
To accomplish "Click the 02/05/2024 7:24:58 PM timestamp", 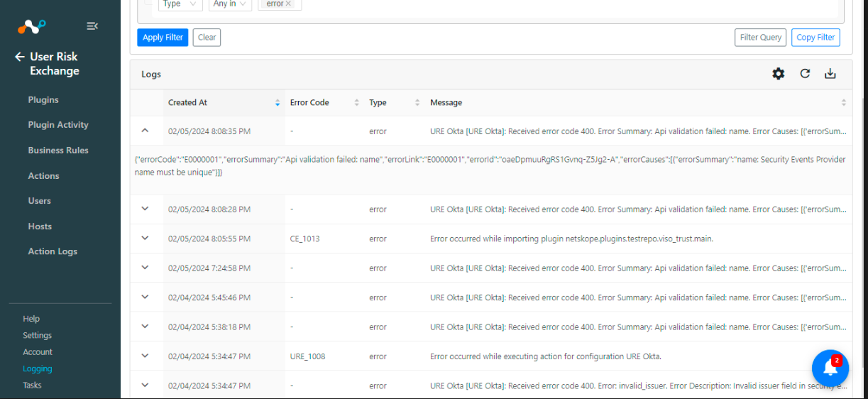I will [209, 268].
